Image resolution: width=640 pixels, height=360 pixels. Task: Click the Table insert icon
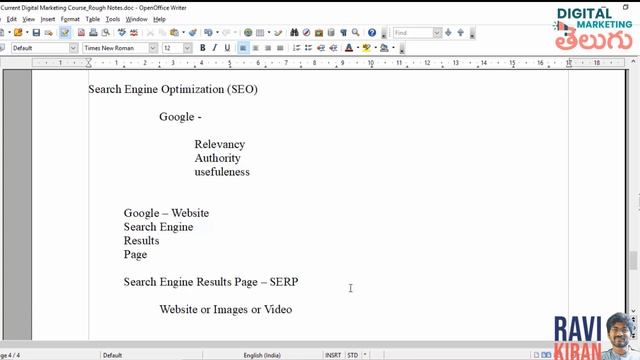tap(260, 33)
